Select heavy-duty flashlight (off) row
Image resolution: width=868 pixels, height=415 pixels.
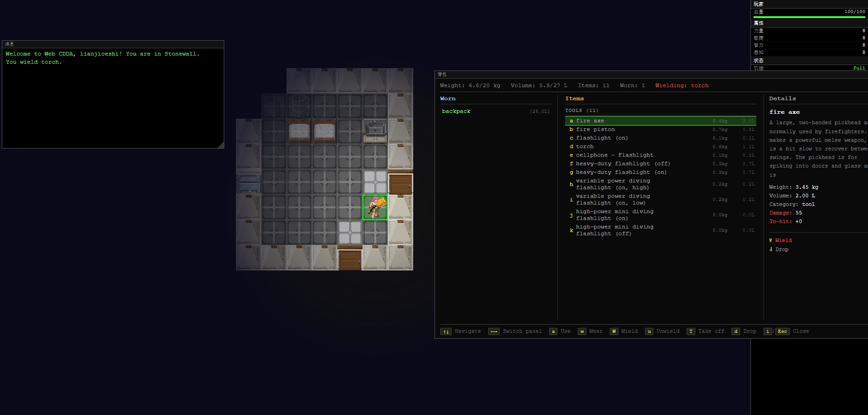tap(660, 164)
